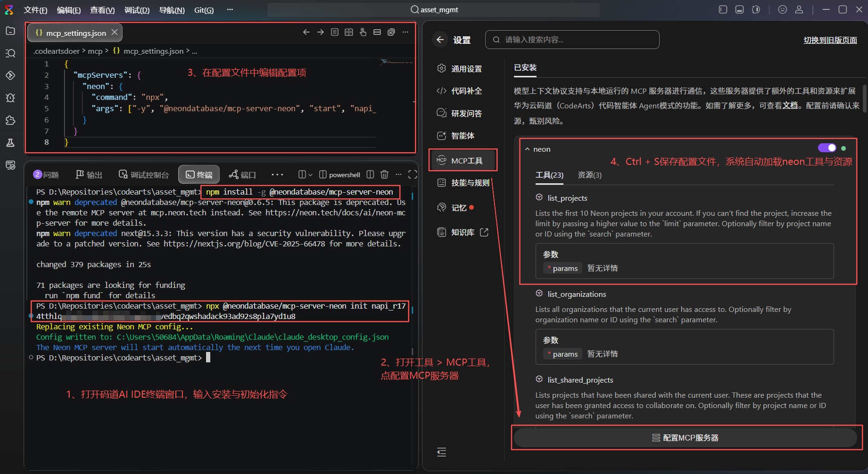Click the mcp breadcrumb segment
The image size is (868, 474).
click(95, 51)
